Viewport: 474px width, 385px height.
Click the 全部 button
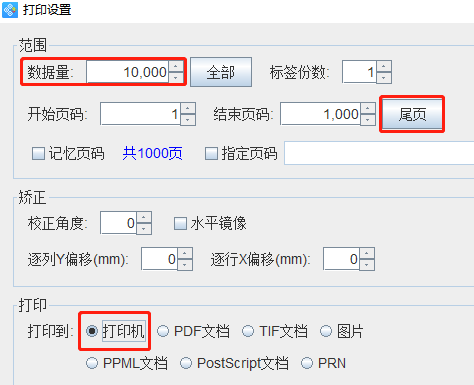[x=221, y=72]
